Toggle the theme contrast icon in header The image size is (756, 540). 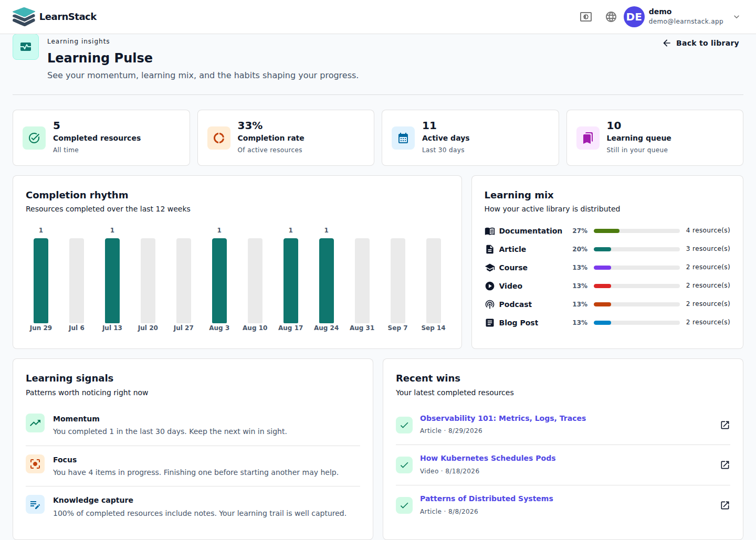pos(586,17)
